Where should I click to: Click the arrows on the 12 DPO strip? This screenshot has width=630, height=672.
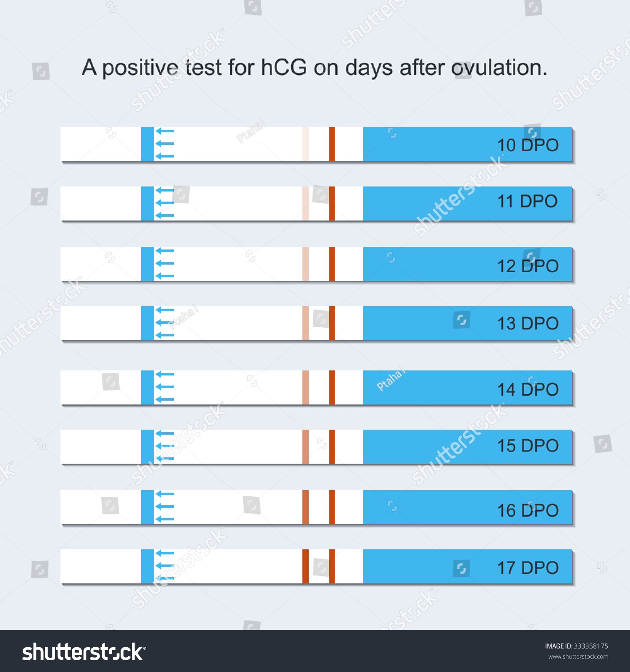pos(165,263)
